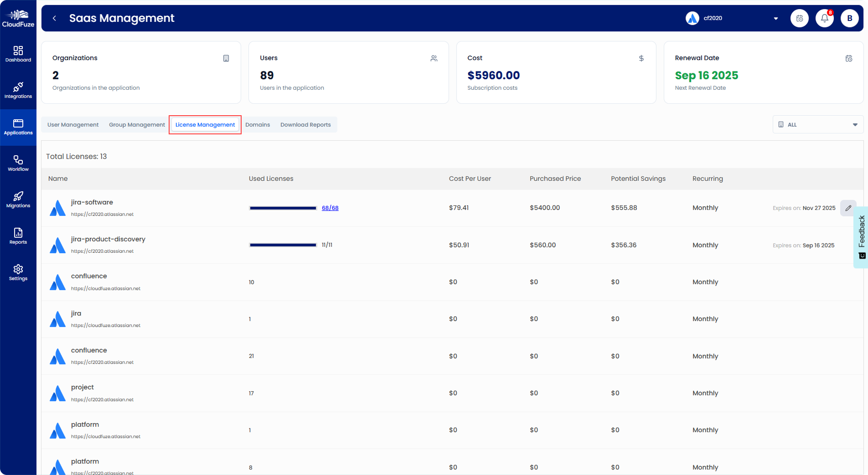Viewport: 868px width, 475px height.
Task: Expand the cf2020 account dropdown
Action: [776, 19]
